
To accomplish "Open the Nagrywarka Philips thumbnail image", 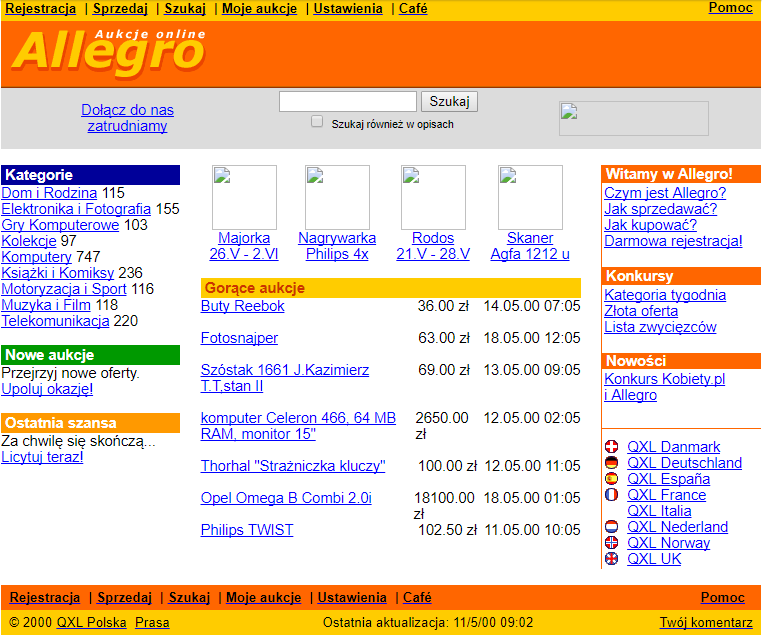I will pos(337,197).
